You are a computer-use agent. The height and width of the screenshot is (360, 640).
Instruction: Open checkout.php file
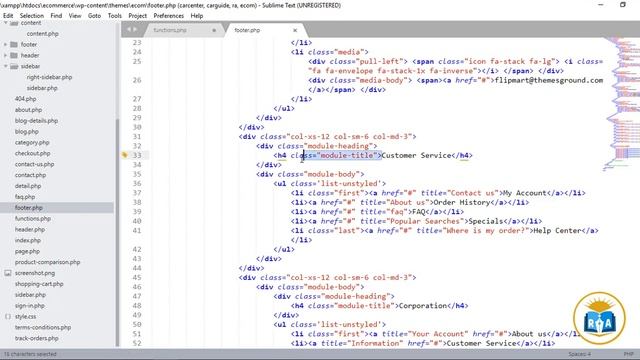(32, 153)
